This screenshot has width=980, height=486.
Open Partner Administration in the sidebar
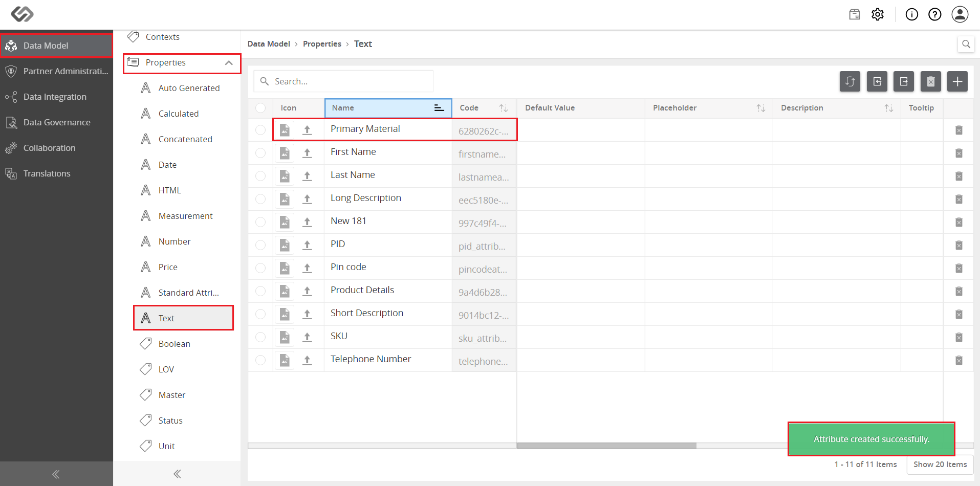pyautogui.click(x=56, y=71)
